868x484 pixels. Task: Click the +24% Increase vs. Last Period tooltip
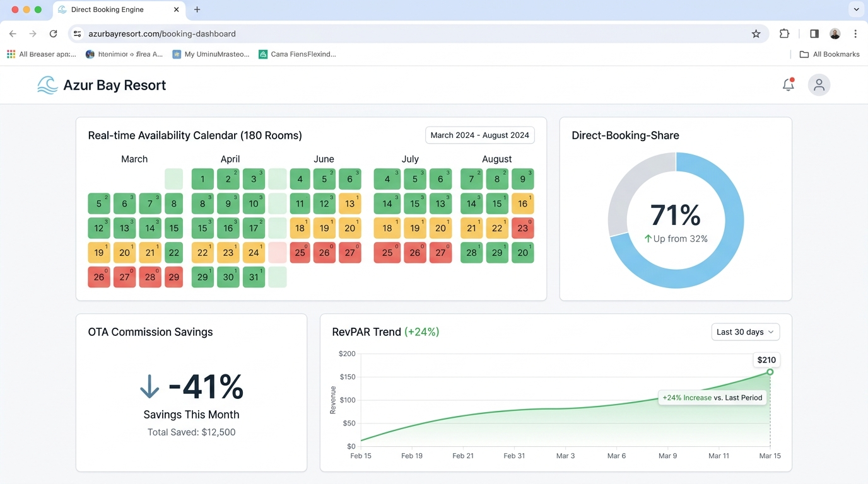point(713,398)
